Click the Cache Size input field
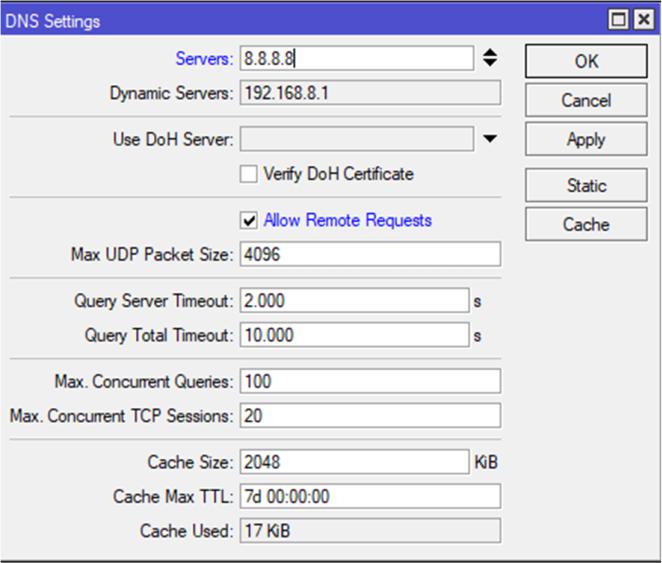Viewport: 662px width, 563px height. [353, 462]
